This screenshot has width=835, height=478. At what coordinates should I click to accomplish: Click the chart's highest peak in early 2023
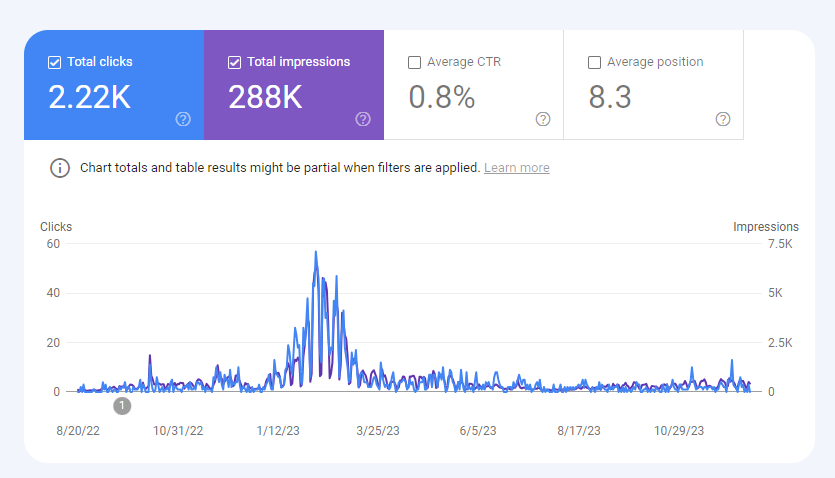(x=316, y=252)
